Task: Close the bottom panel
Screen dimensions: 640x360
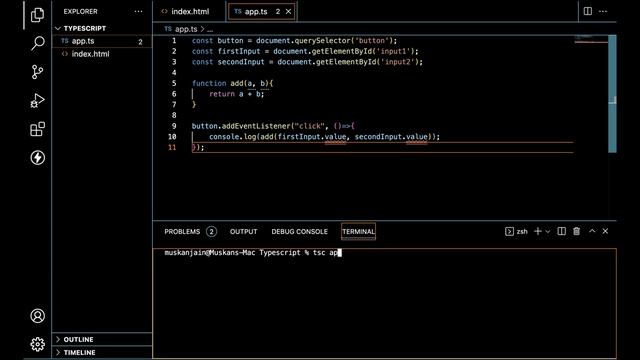Action: coord(605,231)
